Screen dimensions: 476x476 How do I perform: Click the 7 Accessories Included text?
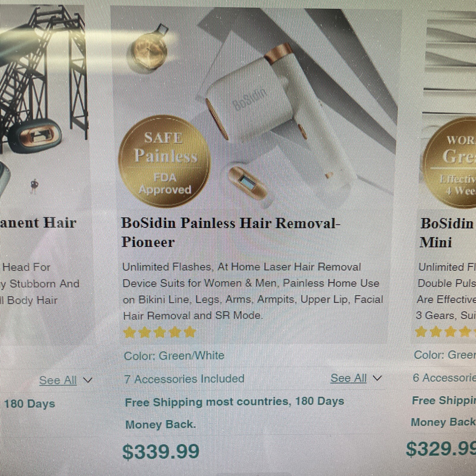coord(184,379)
